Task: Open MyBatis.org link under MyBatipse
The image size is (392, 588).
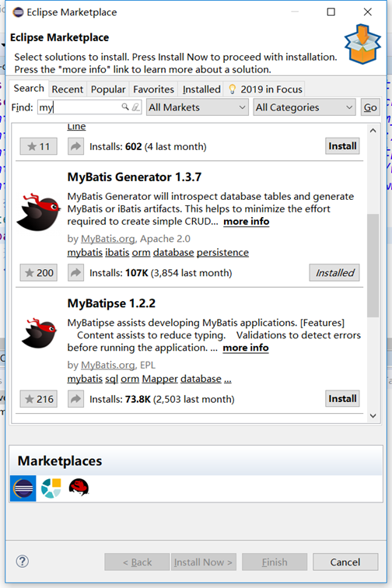Action: click(x=107, y=365)
